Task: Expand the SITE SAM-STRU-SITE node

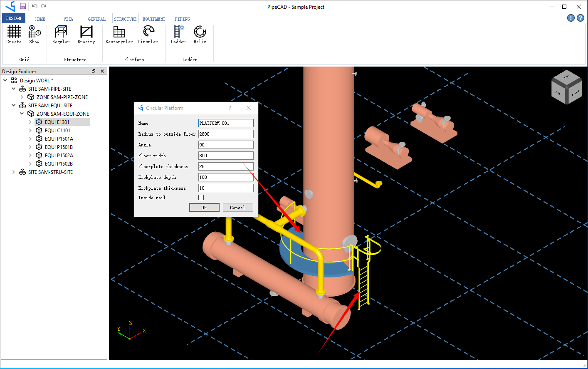Action: coord(13,172)
